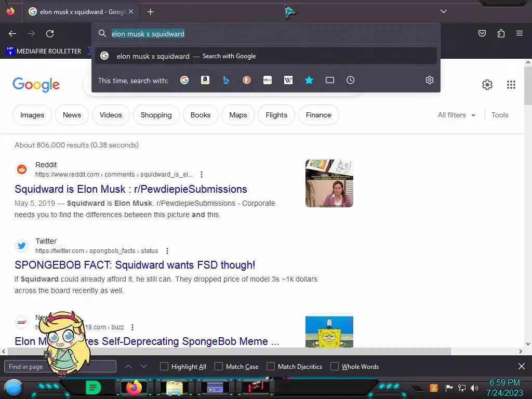532x399 pixels.
Task: Switch to Books results
Action: (200, 115)
